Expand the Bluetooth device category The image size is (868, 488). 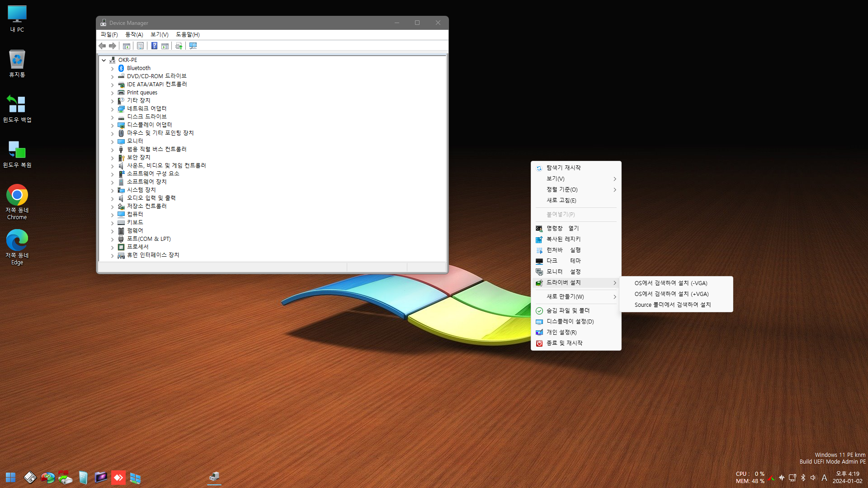pos(113,69)
